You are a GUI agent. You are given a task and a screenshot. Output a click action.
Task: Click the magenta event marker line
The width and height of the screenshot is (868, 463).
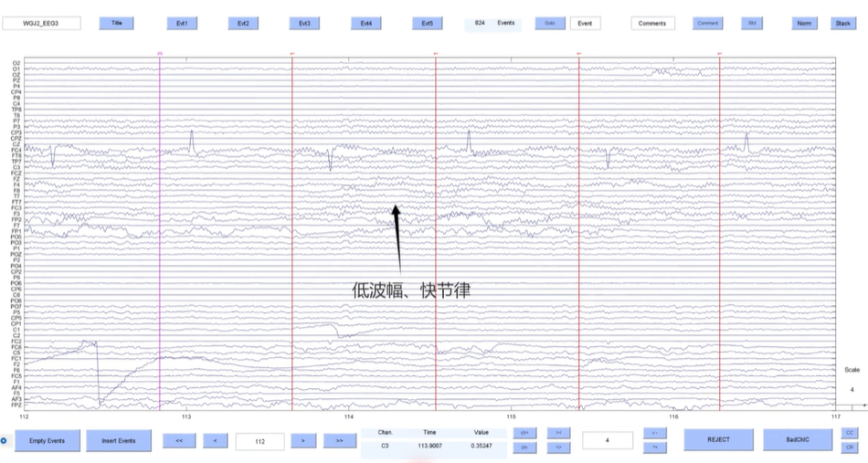[x=160, y=228]
